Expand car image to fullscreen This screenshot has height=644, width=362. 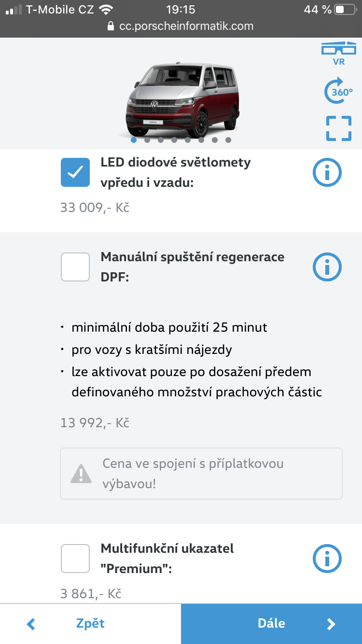(x=338, y=128)
